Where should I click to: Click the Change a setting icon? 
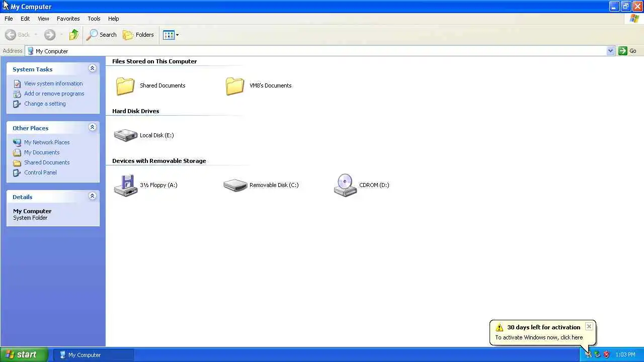pyautogui.click(x=18, y=104)
